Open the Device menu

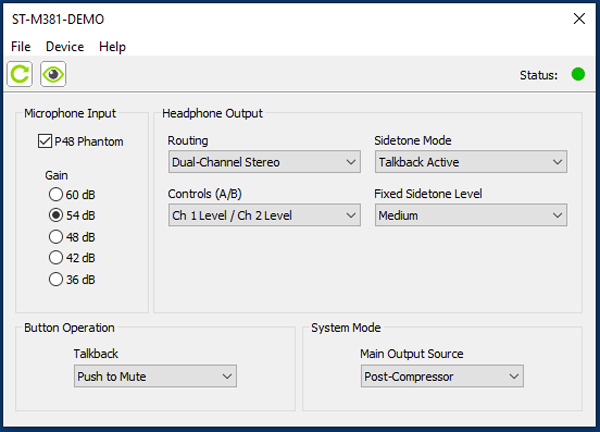point(65,47)
